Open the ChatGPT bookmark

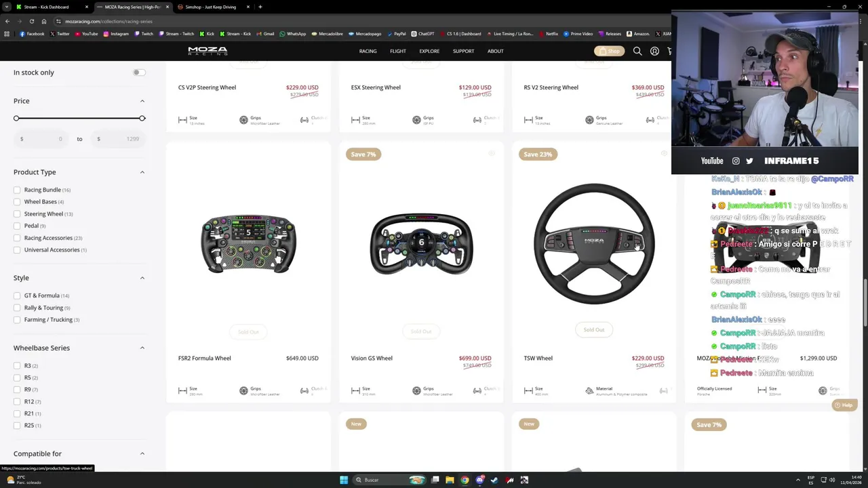pyautogui.click(x=422, y=33)
